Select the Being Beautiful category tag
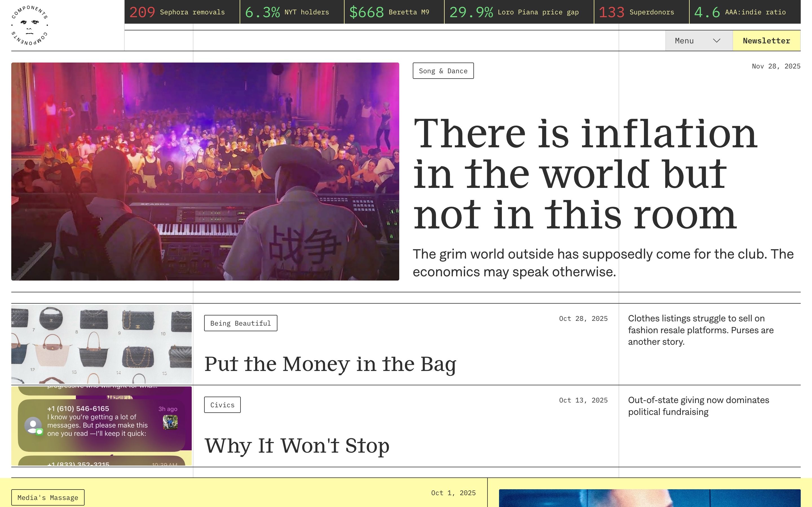Viewport: 812px width, 507px height. tap(240, 323)
